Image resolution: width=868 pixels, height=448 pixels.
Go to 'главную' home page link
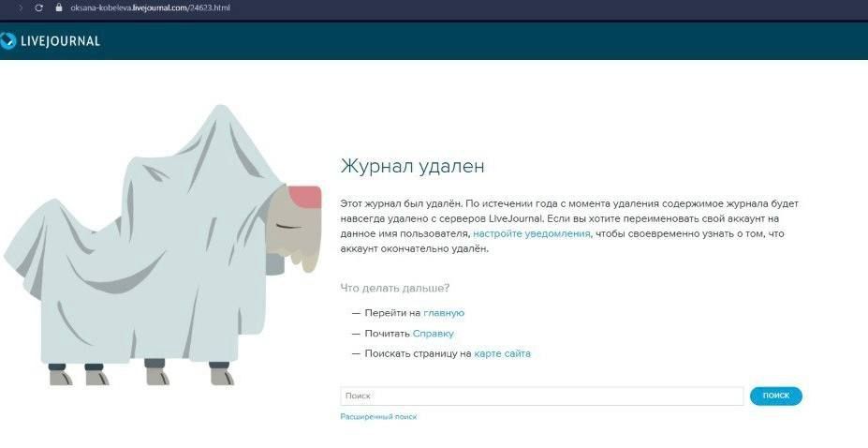(444, 313)
